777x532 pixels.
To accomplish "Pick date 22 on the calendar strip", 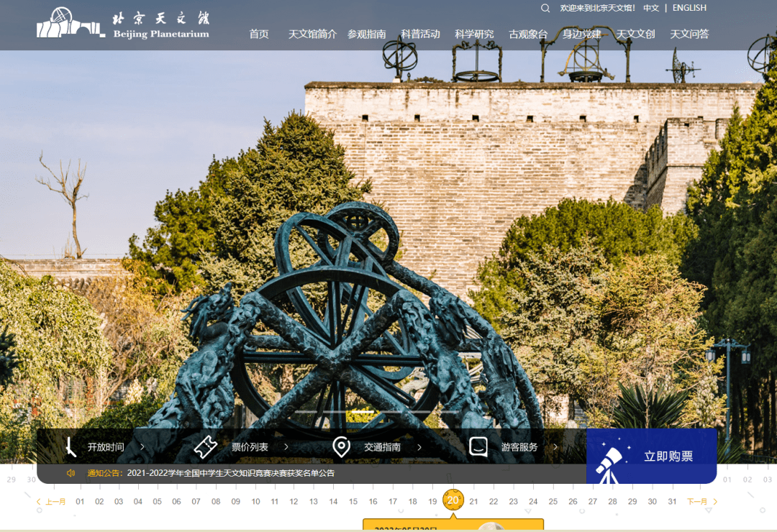I will click(494, 501).
